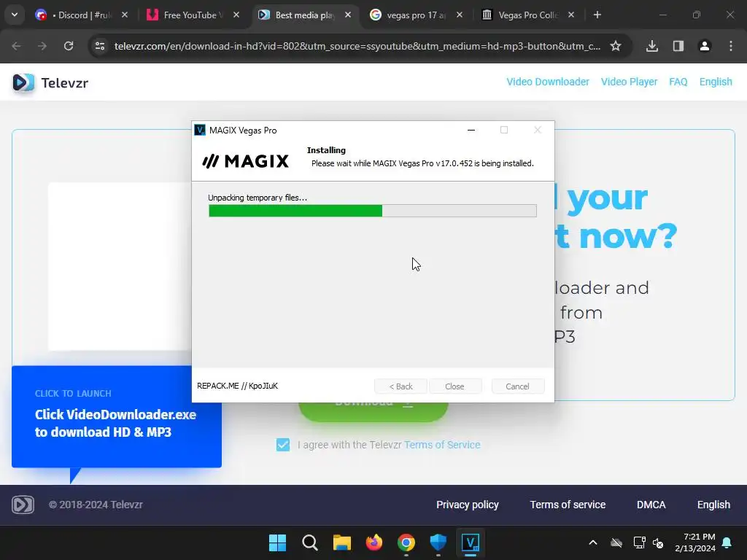Click the televzr.com address bar URL
This screenshot has height=560, width=747.
point(357,46)
